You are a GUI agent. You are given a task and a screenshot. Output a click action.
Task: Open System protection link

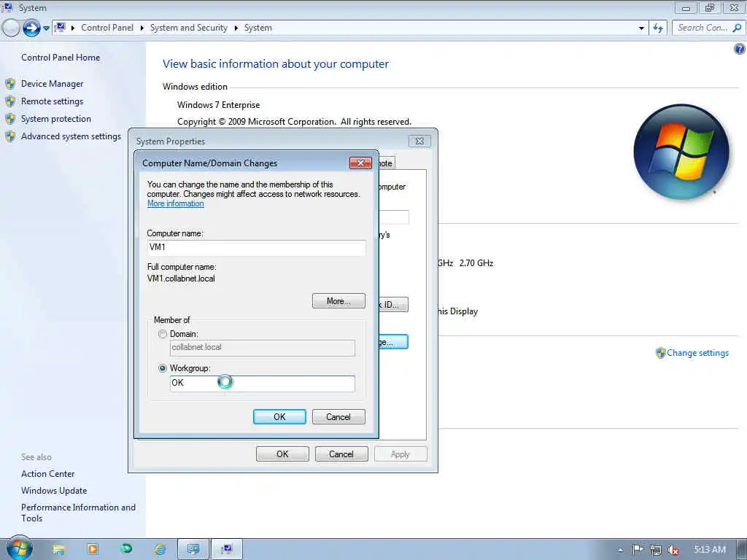tap(55, 119)
